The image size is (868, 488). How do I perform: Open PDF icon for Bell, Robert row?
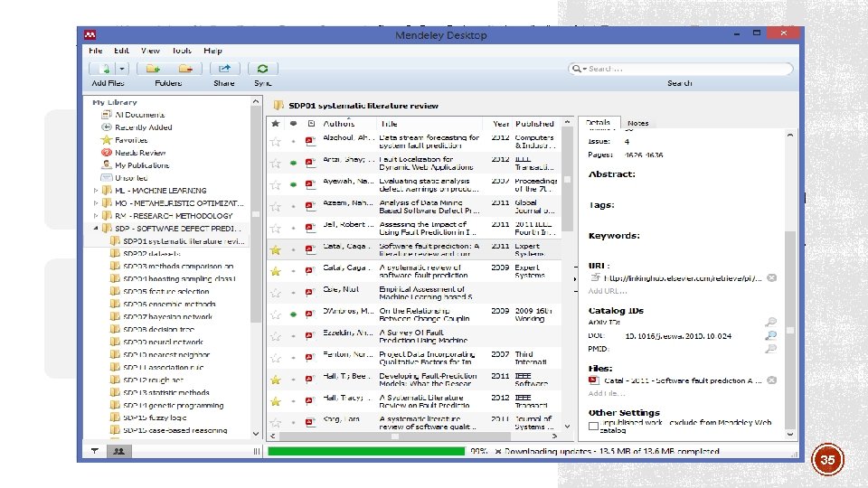click(x=310, y=228)
